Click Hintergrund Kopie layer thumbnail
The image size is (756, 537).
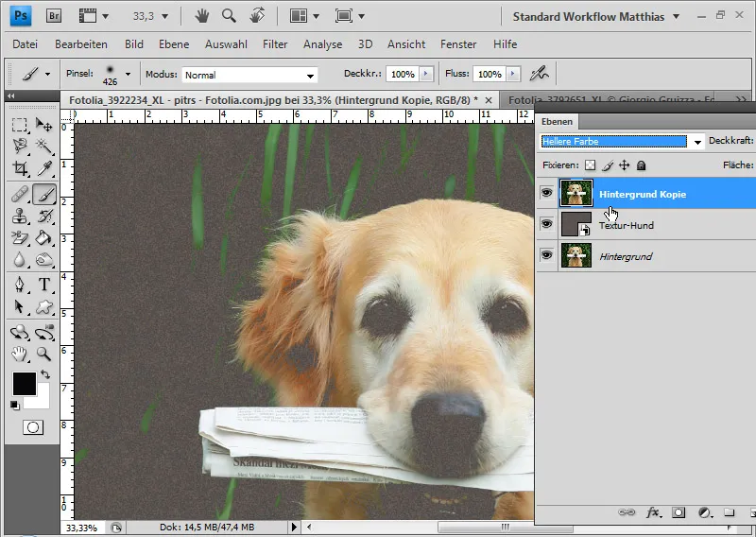coord(576,193)
